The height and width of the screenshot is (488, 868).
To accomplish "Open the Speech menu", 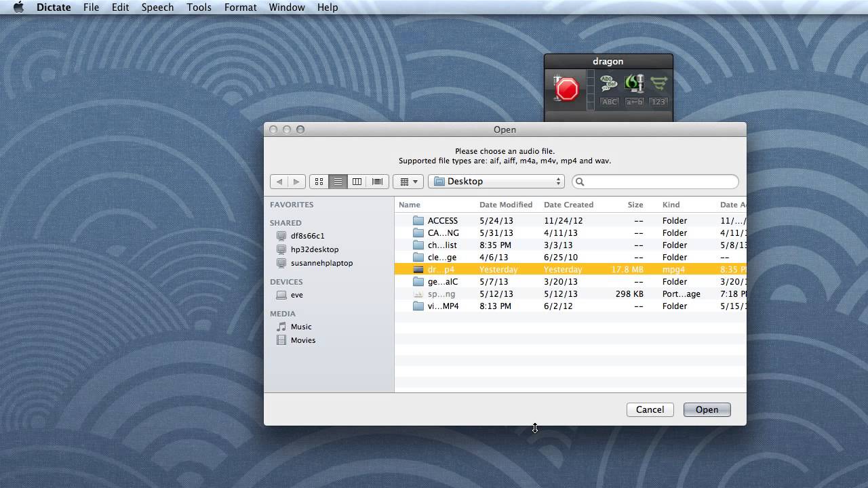I will (x=157, y=7).
